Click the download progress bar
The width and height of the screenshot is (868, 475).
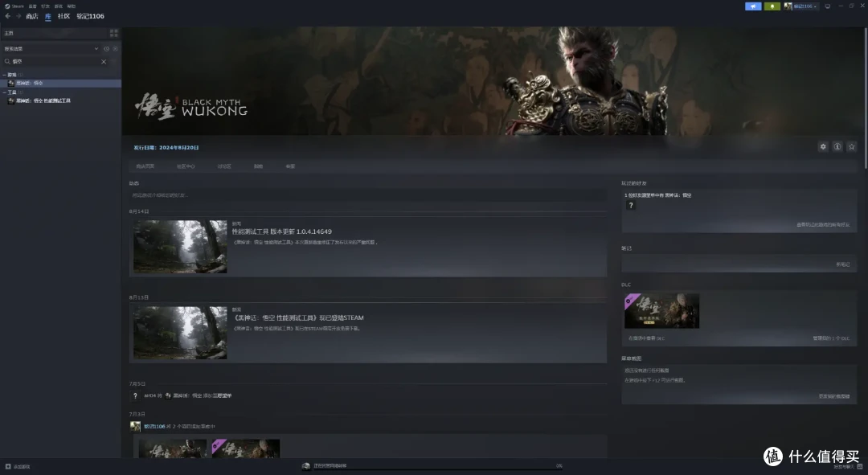click(x=437, y=470)
